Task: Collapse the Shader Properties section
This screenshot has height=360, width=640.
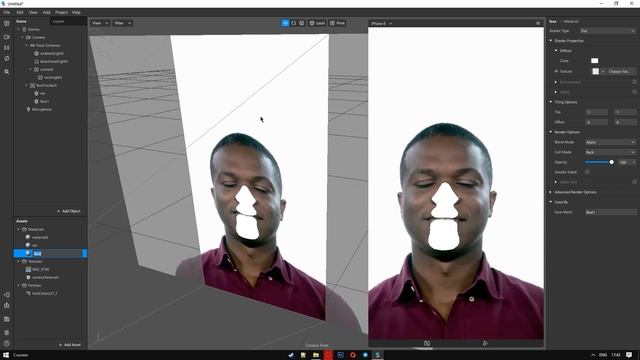Action: (551, 41)
